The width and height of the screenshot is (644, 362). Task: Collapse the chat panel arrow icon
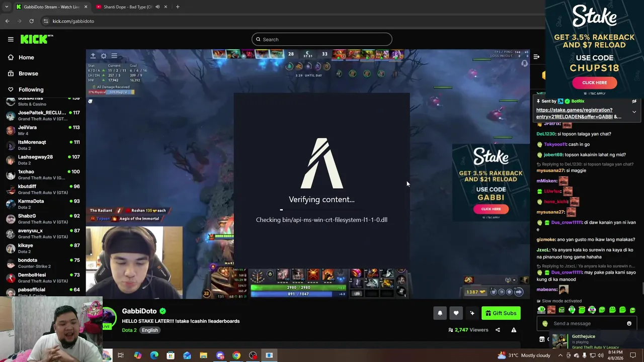click(536, 57)
